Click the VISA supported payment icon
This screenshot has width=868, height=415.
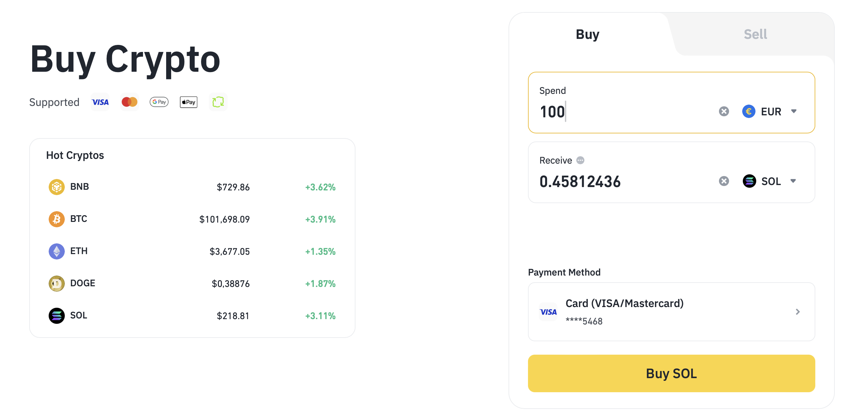[100, 102]
